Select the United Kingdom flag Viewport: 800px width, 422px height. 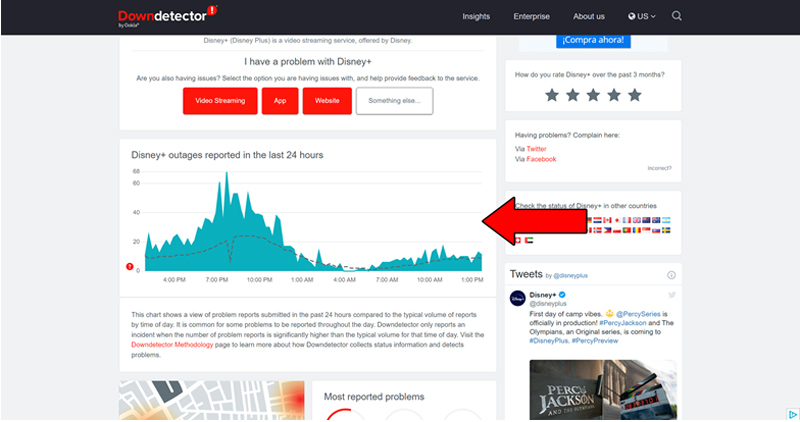pyautogui.click(x=637, y=220)
